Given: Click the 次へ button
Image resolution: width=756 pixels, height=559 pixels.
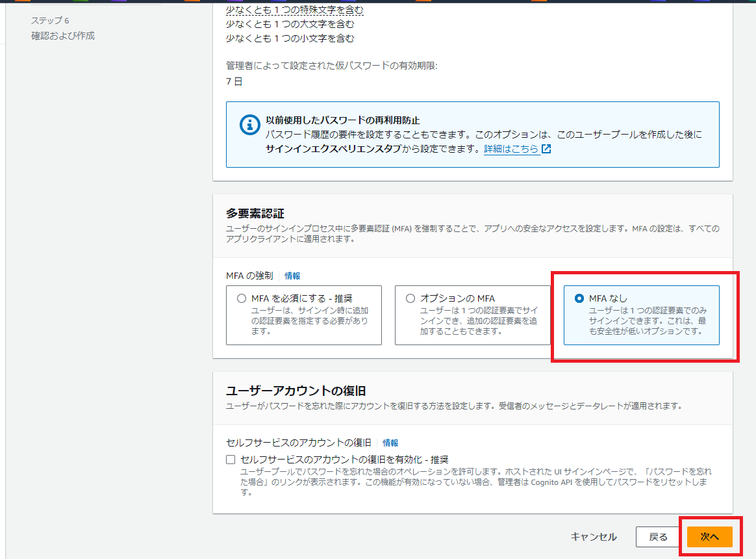Looking at the screenshot, I should (x=710, y=537).
